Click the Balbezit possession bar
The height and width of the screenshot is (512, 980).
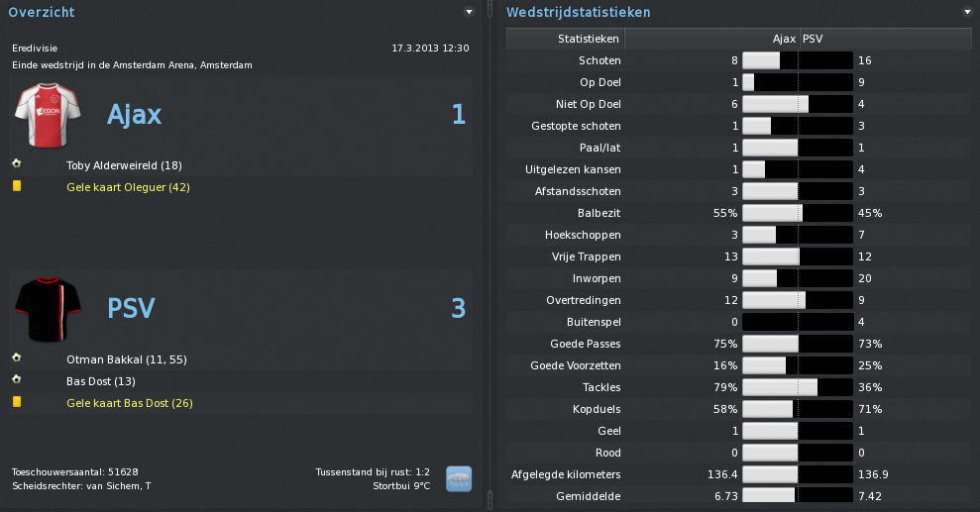798,213
